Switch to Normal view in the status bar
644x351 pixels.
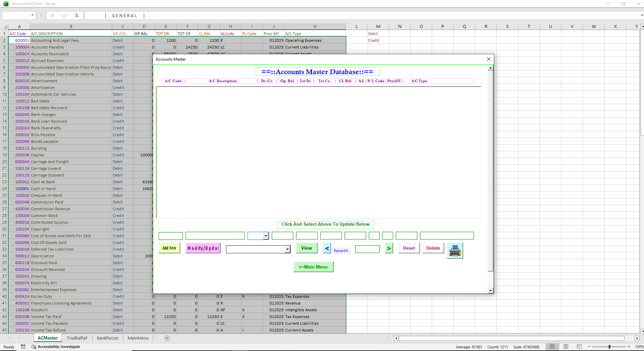point(552,347)
